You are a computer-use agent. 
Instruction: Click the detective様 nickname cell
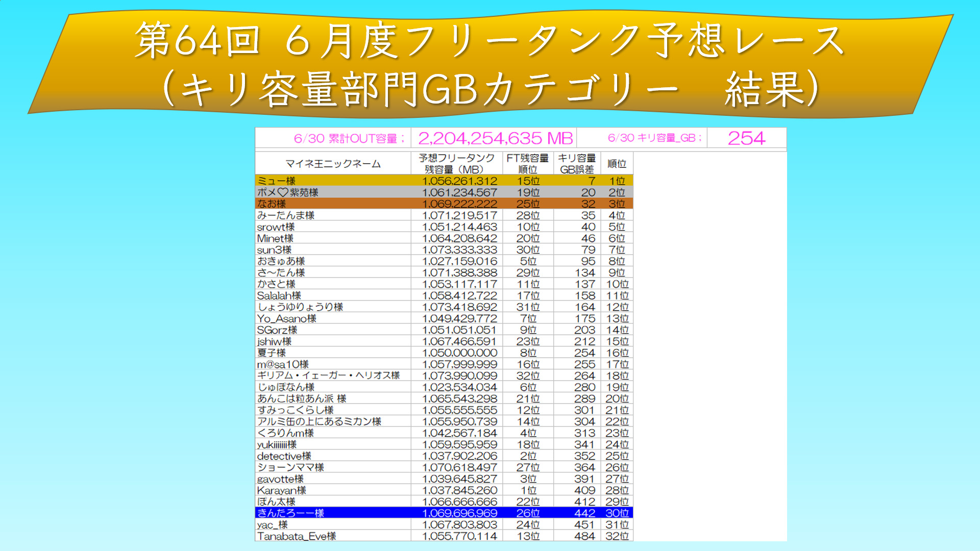click(x=284, y=456)
